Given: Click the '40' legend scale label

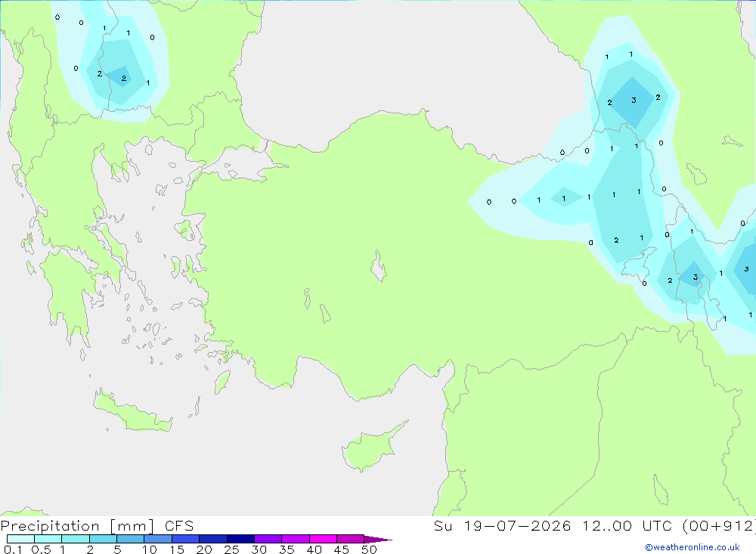Looking at the screenshot, I should (x=314, y=549).
